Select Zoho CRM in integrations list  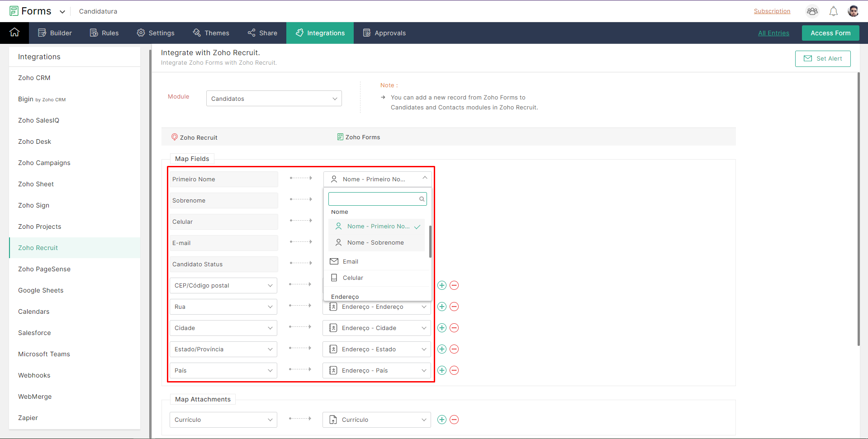click(x=34, y=78)
